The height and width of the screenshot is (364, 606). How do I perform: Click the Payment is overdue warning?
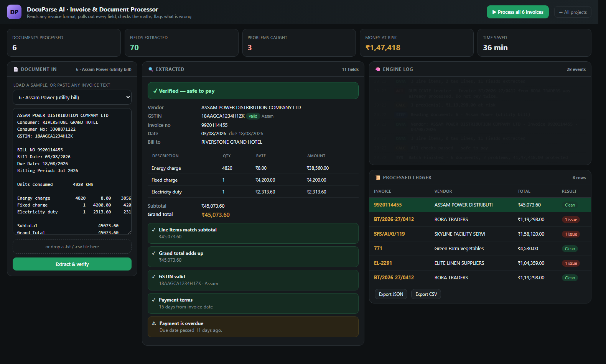(253, 327)
